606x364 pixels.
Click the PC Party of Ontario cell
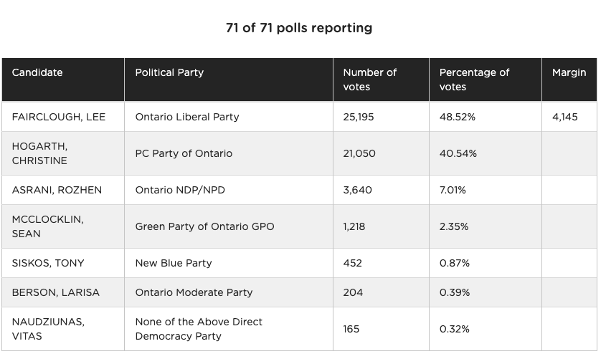coord(184,153)
